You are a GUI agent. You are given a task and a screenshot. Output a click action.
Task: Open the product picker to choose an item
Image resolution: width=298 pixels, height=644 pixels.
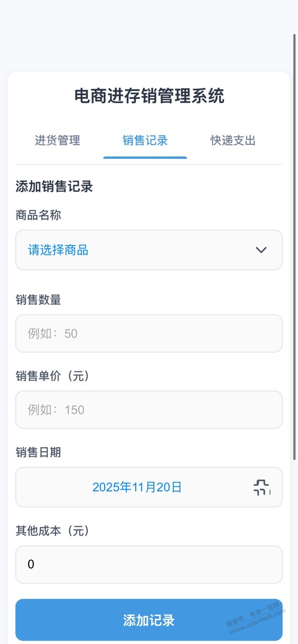pos(149,250)
